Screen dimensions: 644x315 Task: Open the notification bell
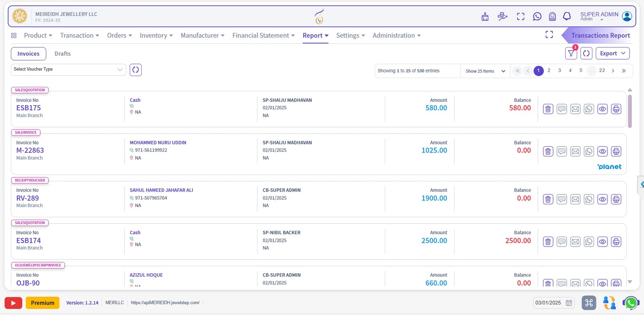(x=567, y=16)
